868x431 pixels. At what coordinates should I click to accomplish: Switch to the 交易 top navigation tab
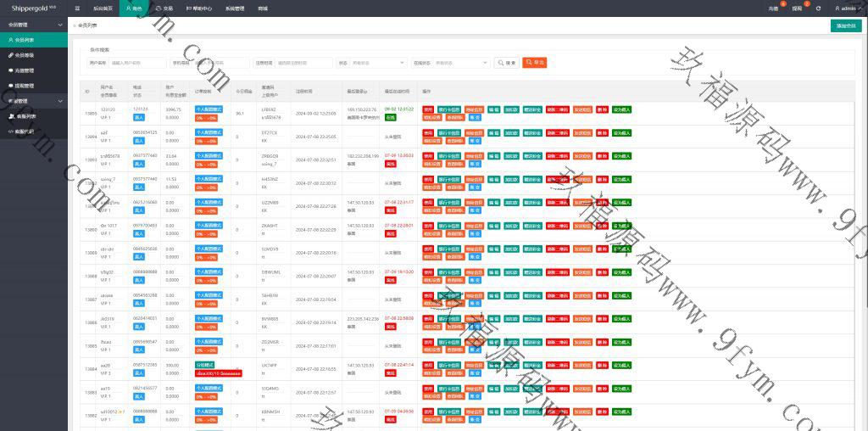click(x=164, y=8)
